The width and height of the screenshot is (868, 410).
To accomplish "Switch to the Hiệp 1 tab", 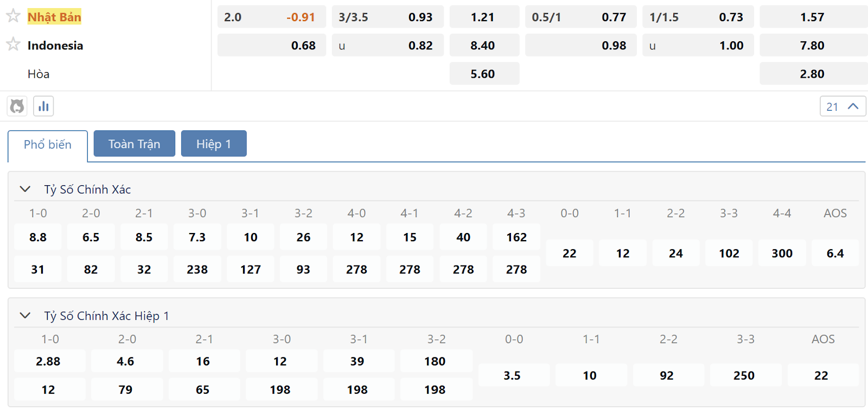I will pos(214,143).
